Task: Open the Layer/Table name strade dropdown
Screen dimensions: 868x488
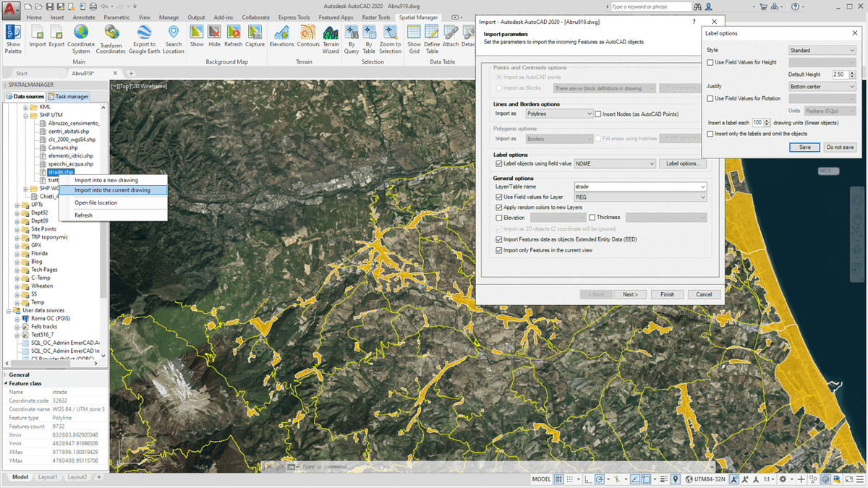Action: (x=640, y=187)
